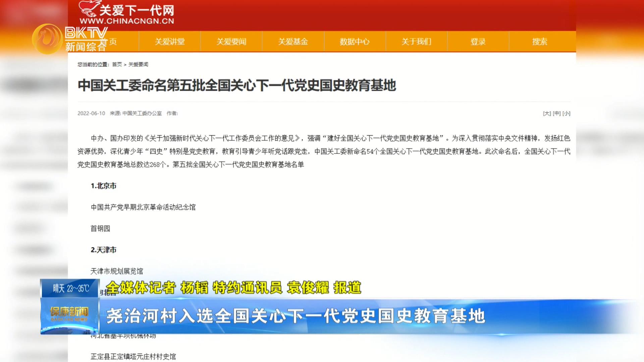The image size is (644, 362).
Task: Follow the 关爱要闻 breadcrumb link
Action: coord(138,64)
